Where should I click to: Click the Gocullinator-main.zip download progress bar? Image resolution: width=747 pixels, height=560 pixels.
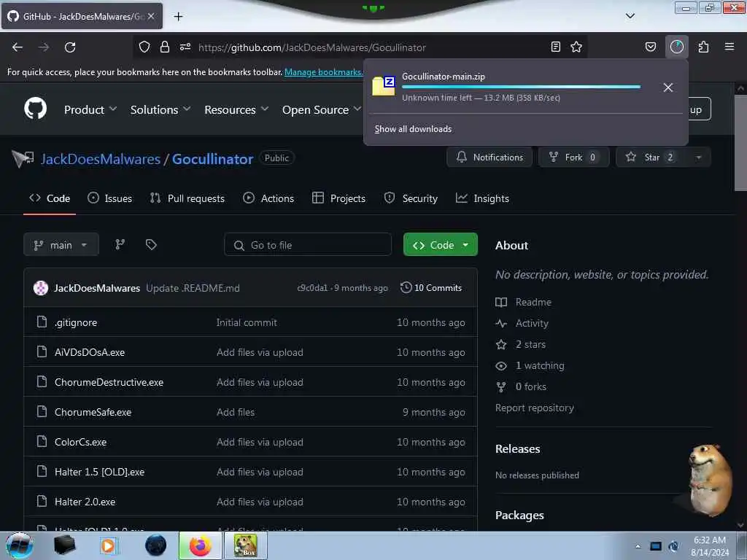pyautogui.click(x=521, y=87)
